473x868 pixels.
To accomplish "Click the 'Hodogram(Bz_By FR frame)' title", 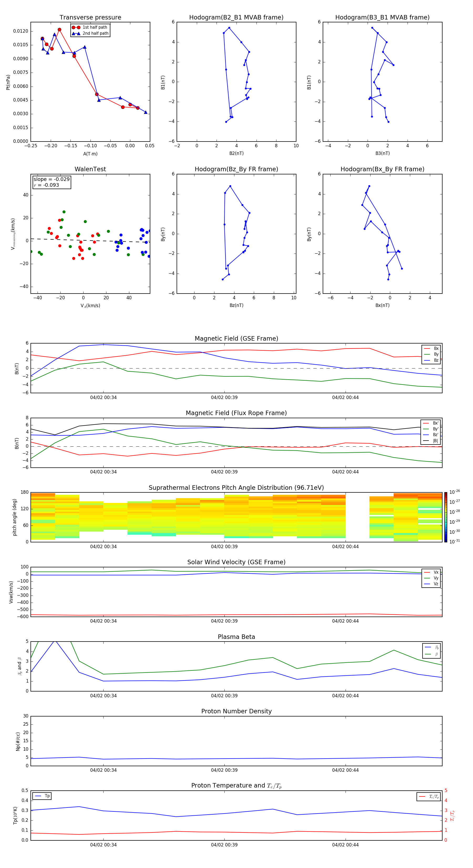I will click(236, 169).
